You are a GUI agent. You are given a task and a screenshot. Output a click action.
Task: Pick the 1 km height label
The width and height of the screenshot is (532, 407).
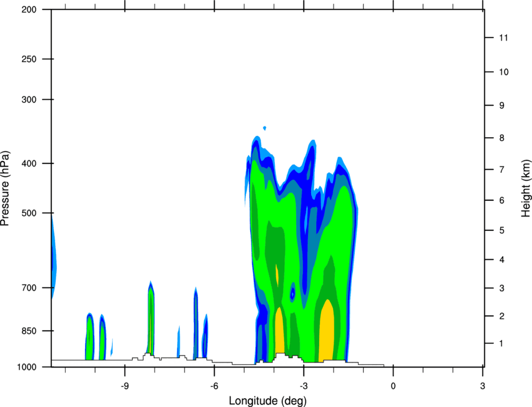pos(501,344)
